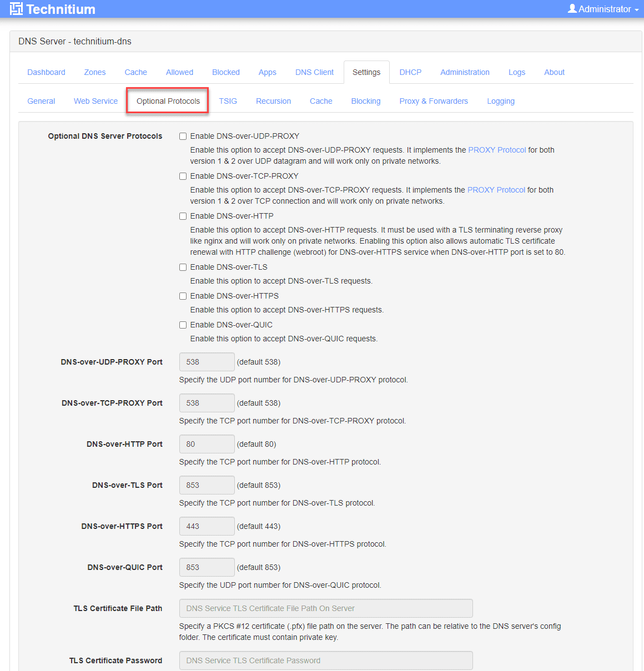
Task: Open the Allowed tab
Action: point(179,72)
